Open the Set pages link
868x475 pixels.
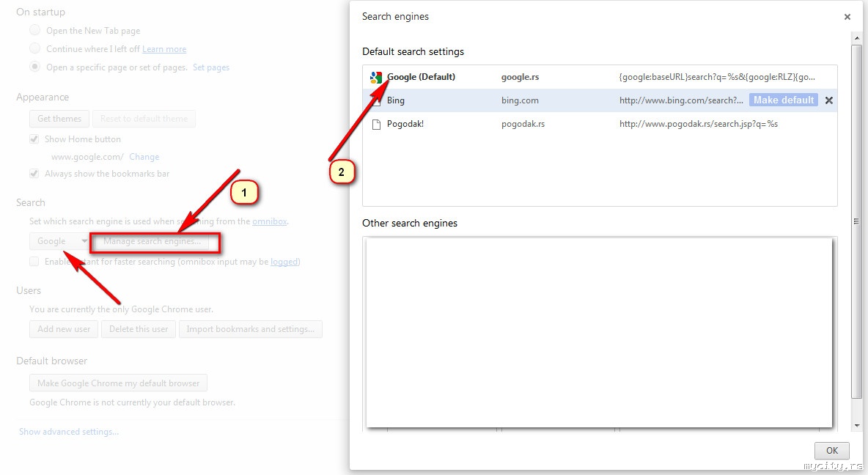click(211, 67)
